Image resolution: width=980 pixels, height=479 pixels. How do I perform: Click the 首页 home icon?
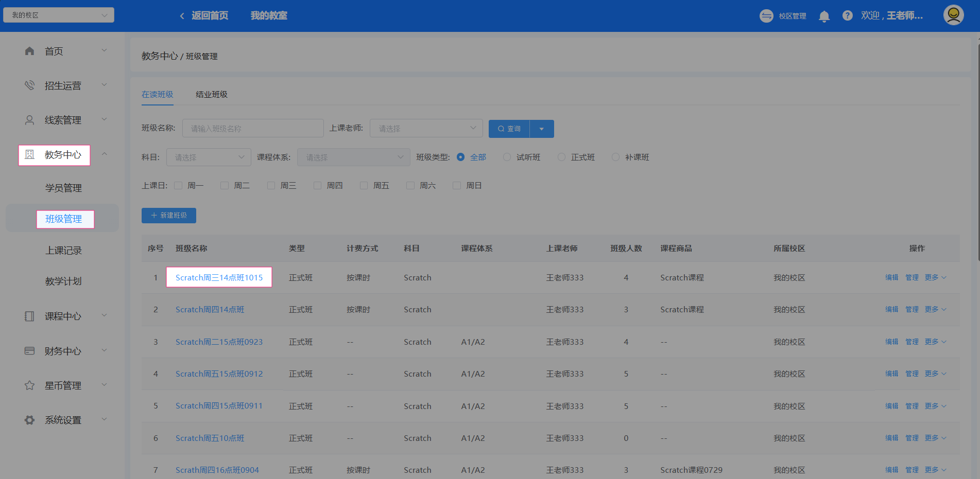(29, 51)
